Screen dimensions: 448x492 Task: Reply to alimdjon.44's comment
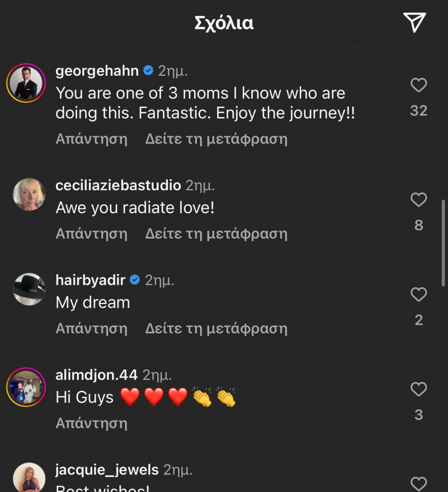(x=92, y=423)
